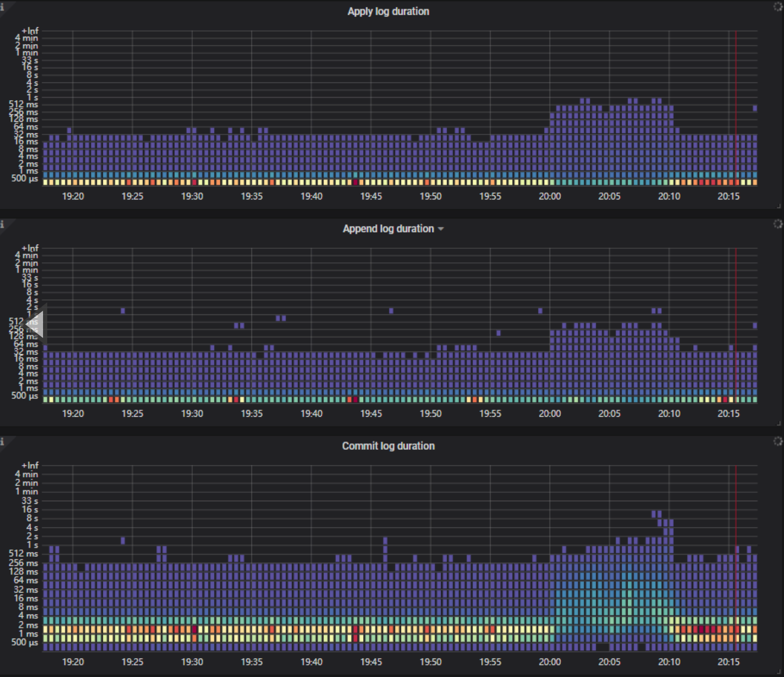Click the 500 µs axis label in Apply log duration

[x=25, y=178]
